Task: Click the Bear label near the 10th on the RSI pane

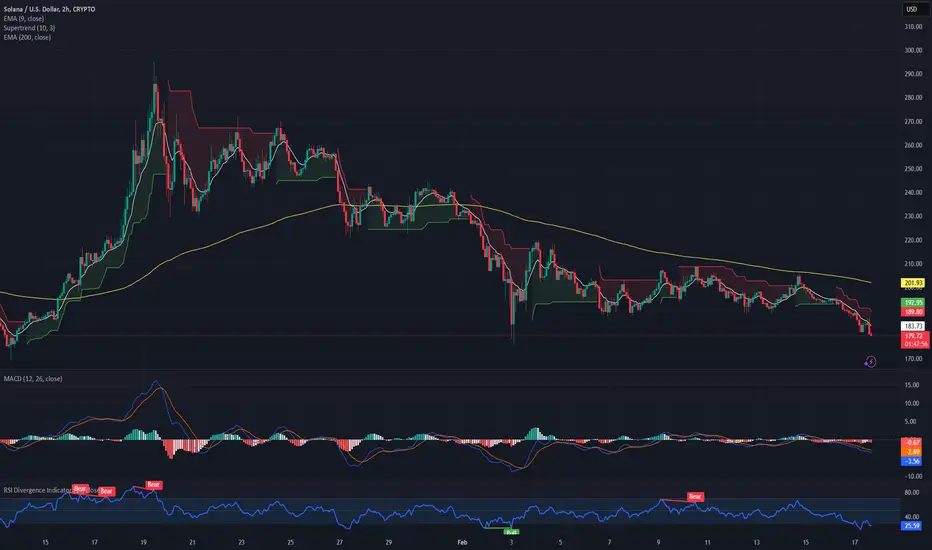Action: (695, 496)
